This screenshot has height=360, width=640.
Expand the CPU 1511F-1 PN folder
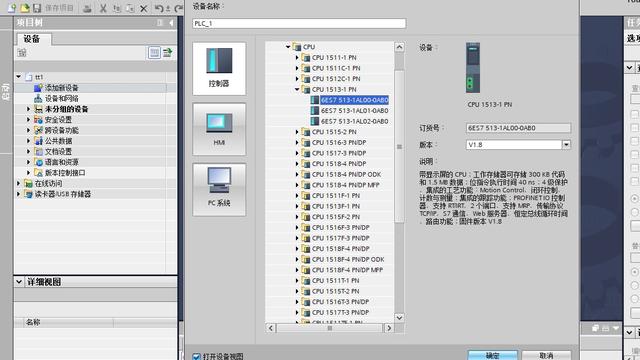297,196
